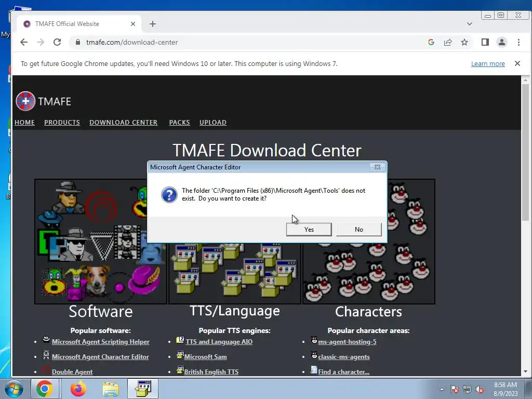Open the classic-ms-agents link

[x=344, y=356]
